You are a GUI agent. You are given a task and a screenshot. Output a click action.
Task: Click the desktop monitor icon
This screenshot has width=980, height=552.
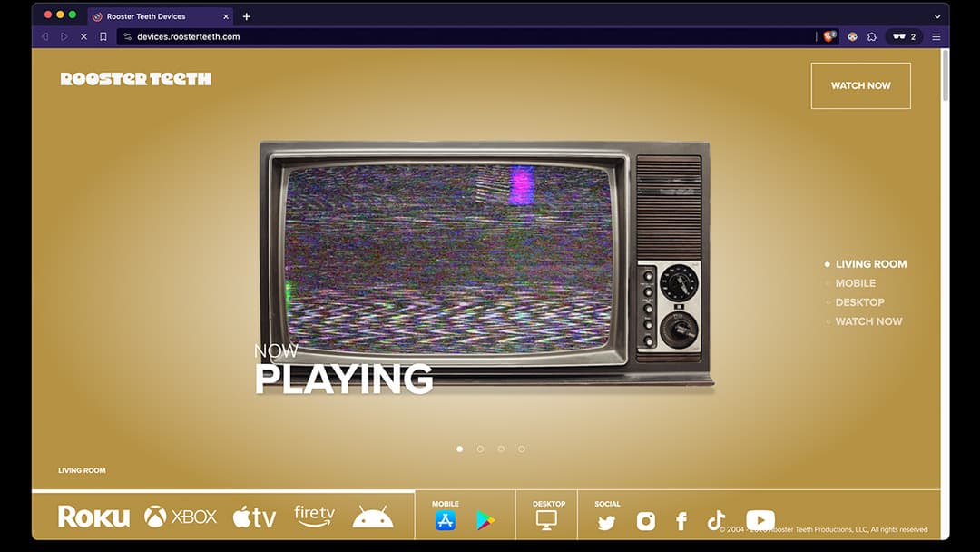(x=546, y=520)
